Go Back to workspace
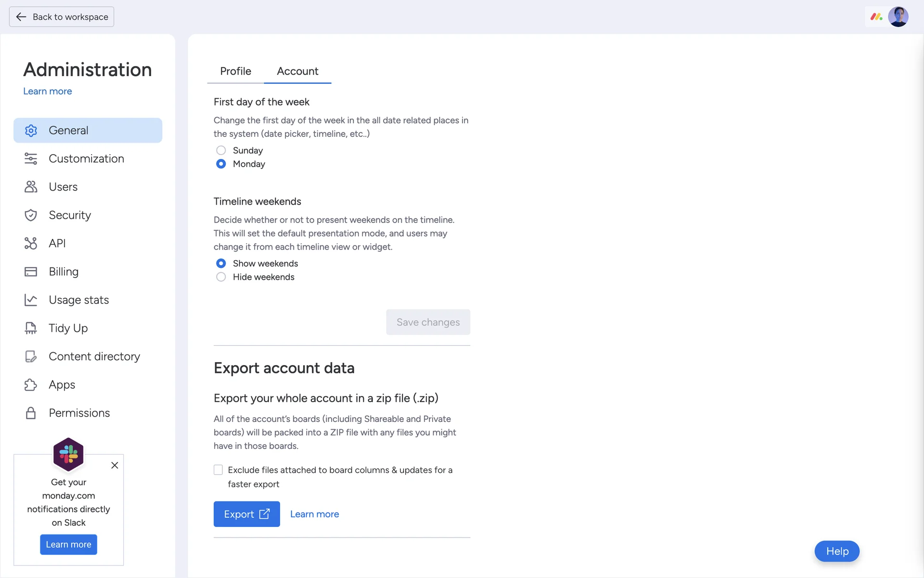The width and height of the screenshot is (924, 578). click(x=62, y=17)
